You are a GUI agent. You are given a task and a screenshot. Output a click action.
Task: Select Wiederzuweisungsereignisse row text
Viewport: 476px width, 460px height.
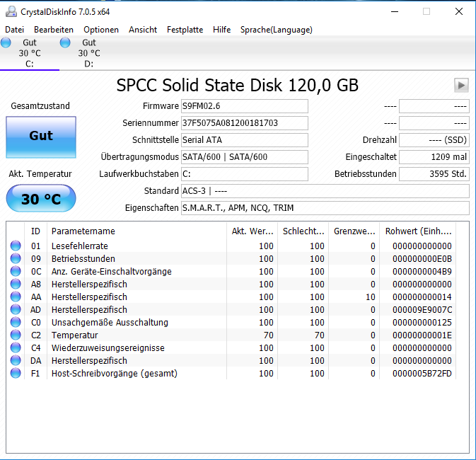click(108, 348)
